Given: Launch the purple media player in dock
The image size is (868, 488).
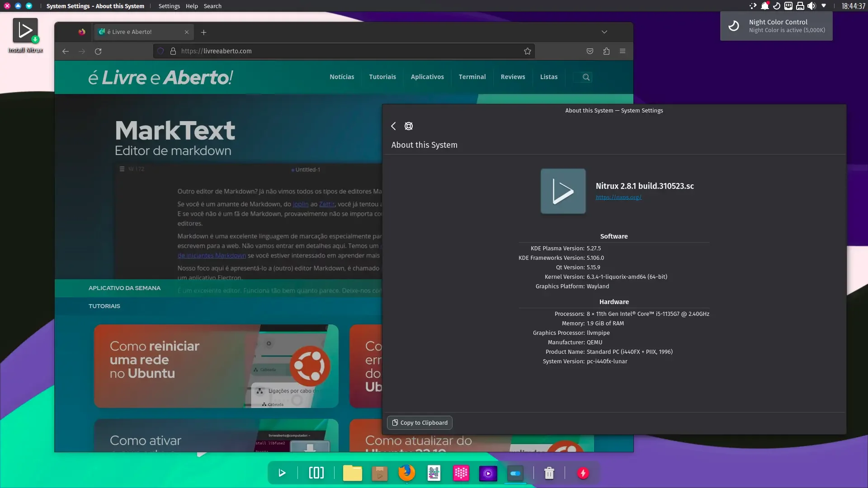Looking at the screenshot, I should [x=488, y=473].
